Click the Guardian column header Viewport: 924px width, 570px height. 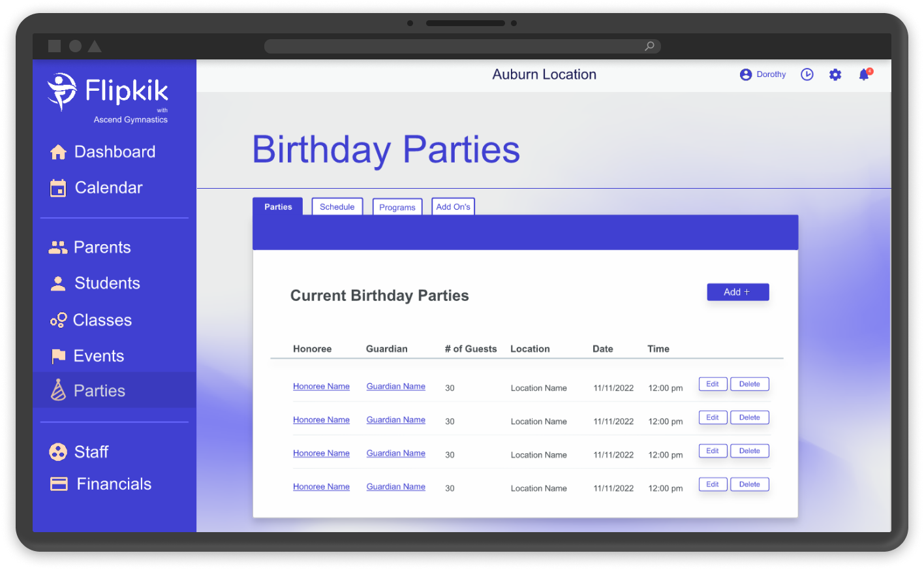pos(387,349)
